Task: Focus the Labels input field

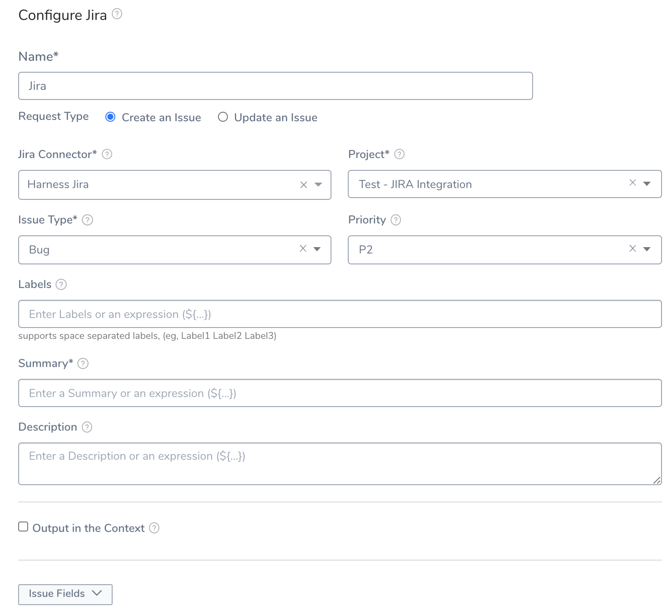Action: (340, 314)
